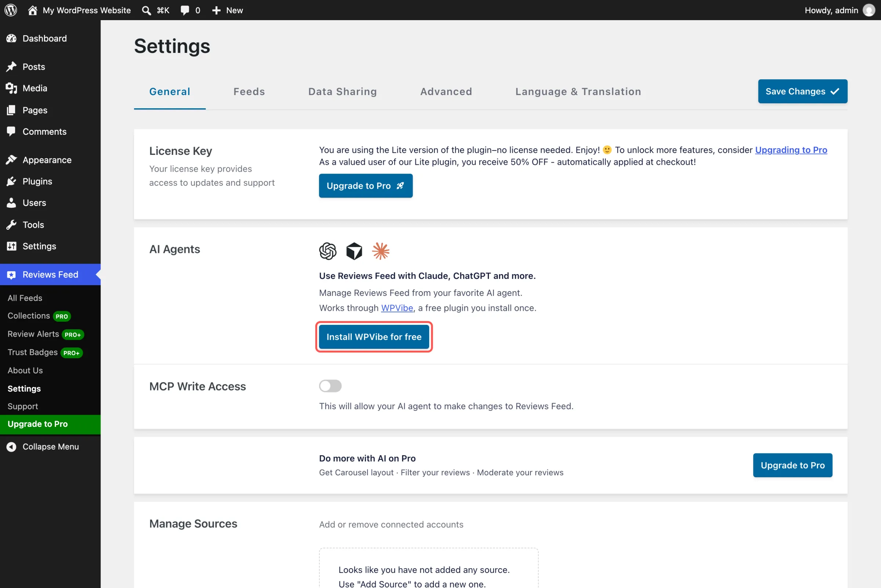Open the admin user avatar
This screenshot has width=881, height=588.
(869, 10)
